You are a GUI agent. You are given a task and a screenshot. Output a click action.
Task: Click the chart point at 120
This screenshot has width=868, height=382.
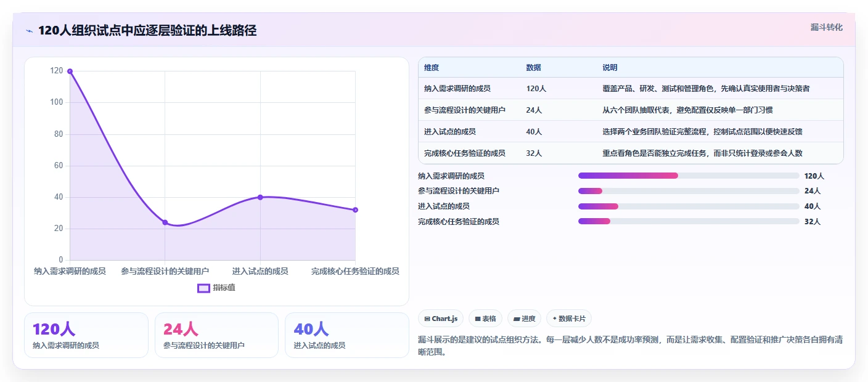pos(70,71)
